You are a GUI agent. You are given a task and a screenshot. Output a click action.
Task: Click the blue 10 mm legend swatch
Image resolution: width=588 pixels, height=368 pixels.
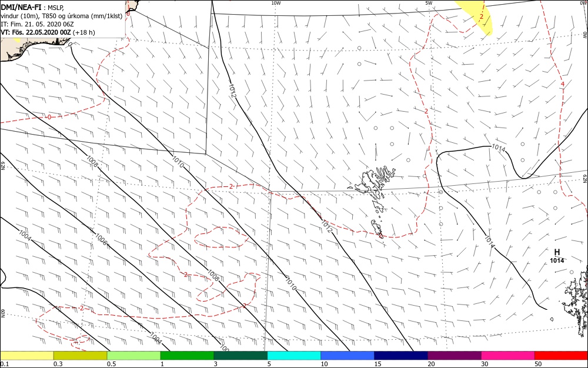click(x=348, y=355)
